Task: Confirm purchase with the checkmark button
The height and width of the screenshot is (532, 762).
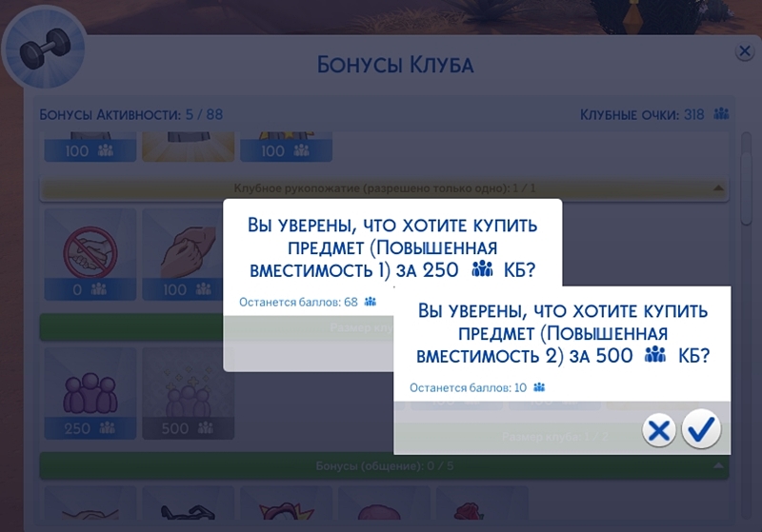Action: coord(701,429)
